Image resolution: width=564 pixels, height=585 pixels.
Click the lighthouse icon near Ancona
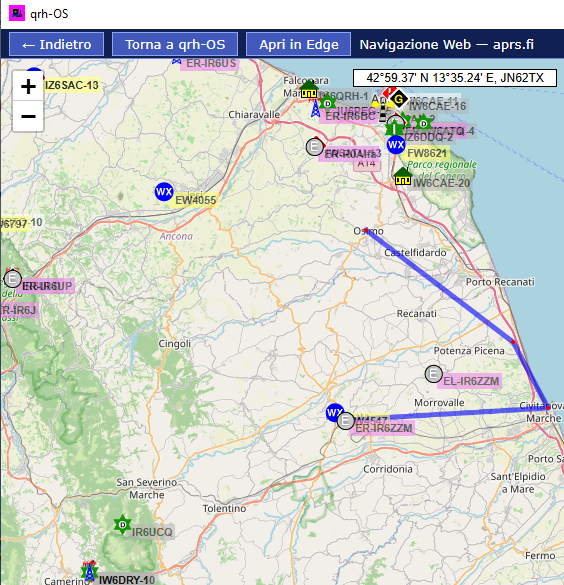click(383, 113)
